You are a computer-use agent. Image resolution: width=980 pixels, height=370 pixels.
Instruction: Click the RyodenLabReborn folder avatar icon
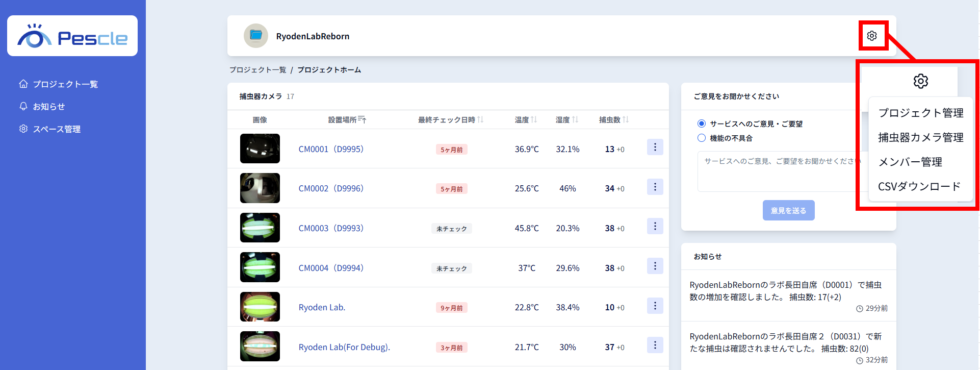[256, 36]
